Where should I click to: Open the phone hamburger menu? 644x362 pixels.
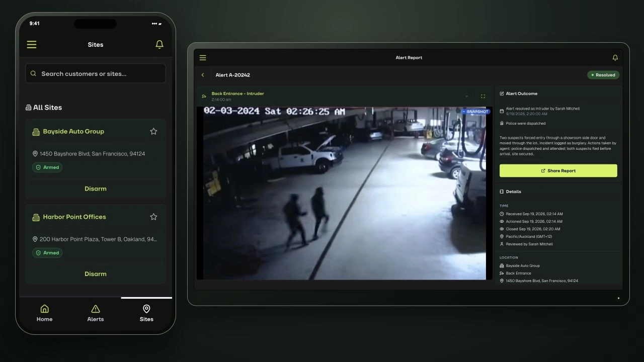[x=32, y=45]
